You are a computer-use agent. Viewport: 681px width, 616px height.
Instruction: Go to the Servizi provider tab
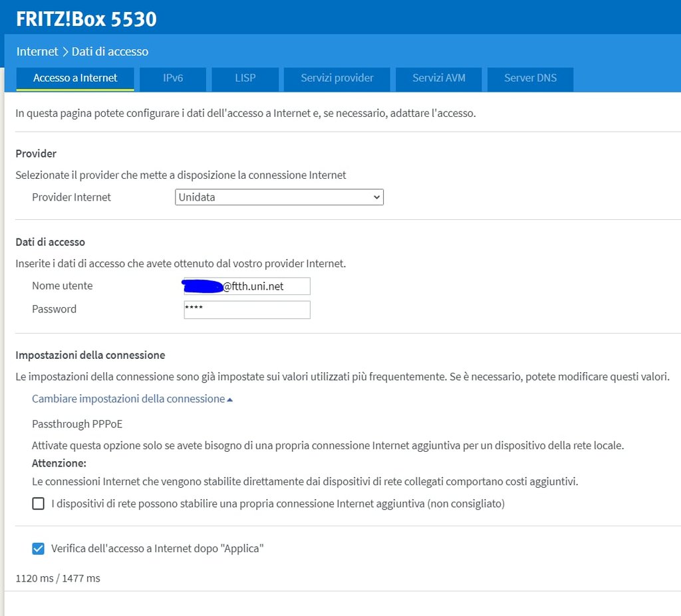337,78
